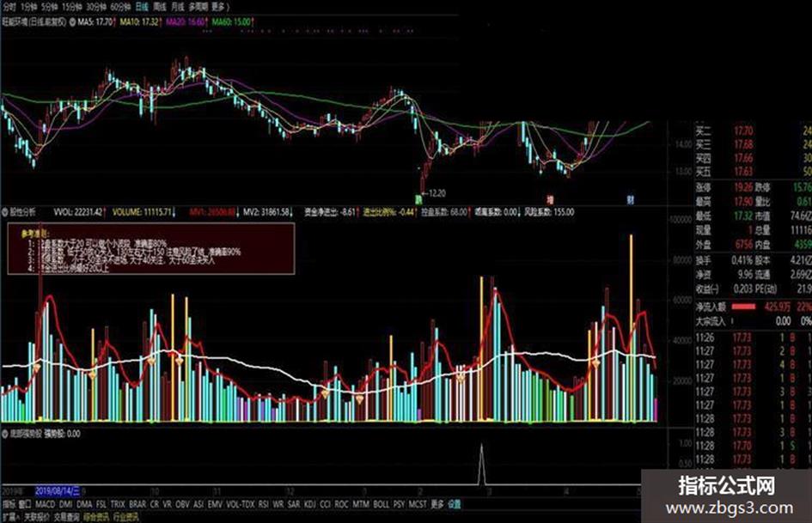Click red 增 event marker on chart
Viewport: 812px width, 523px height.
(551, 199)
